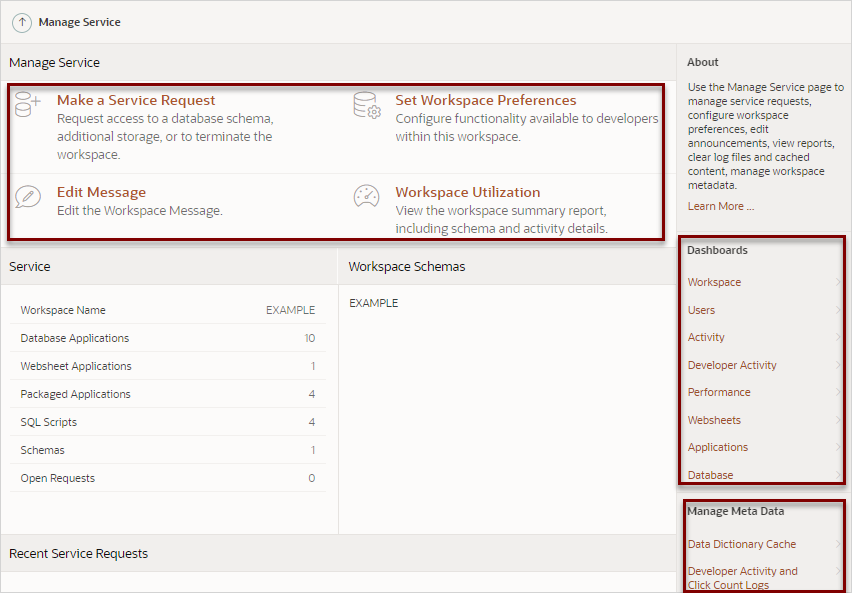Click the chevron next to Websheets dashboard
852x593 pixels.
(838, 420)
